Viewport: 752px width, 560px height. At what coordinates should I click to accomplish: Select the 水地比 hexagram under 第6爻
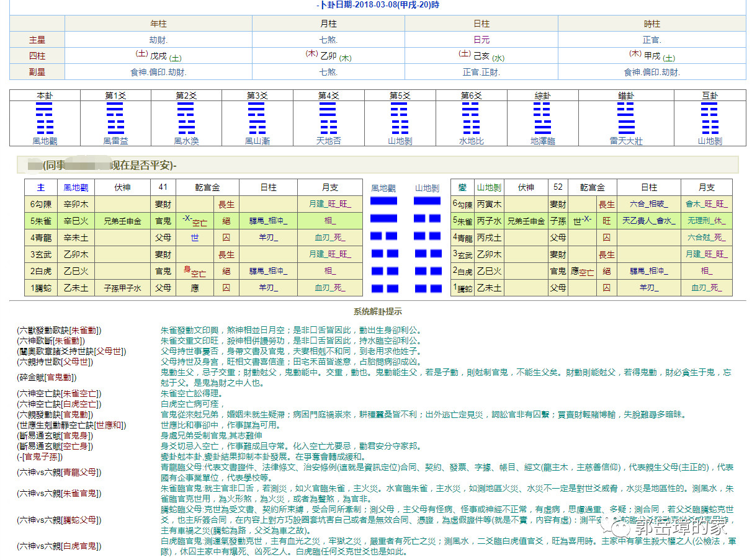471,118
